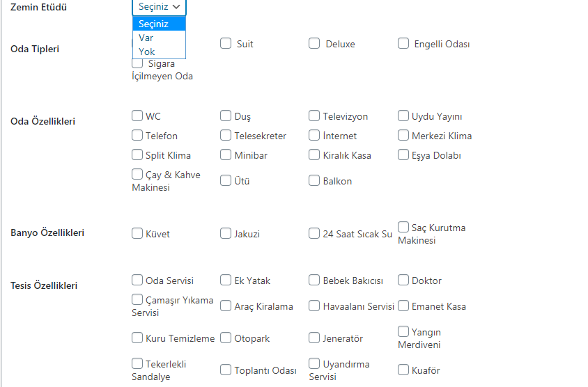Tick the Oda Servisi checkbox
The height and width of the screenshot is (387, 588).
point(137,281)
